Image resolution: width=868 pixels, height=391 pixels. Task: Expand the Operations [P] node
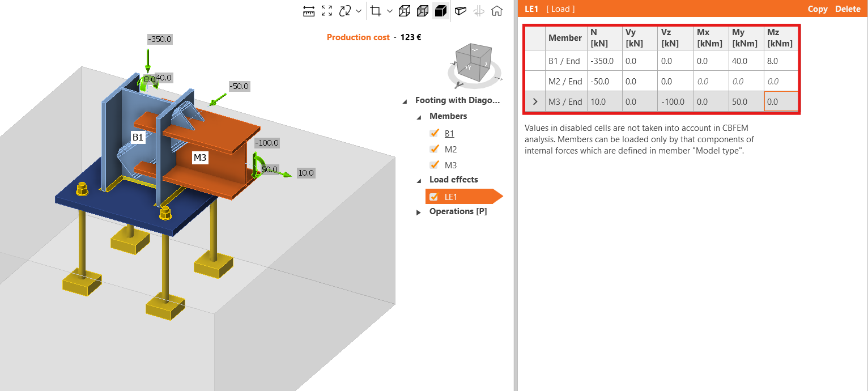[419, 212]
